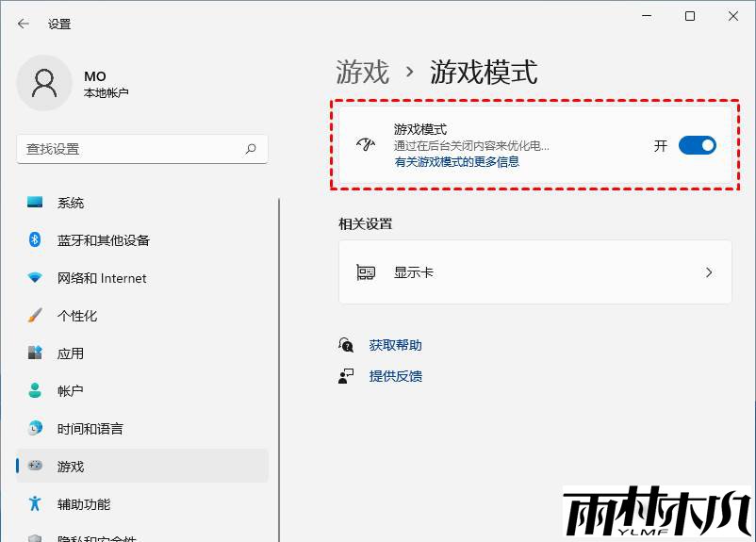Click the back arrow in Settings header

[23, 24]
